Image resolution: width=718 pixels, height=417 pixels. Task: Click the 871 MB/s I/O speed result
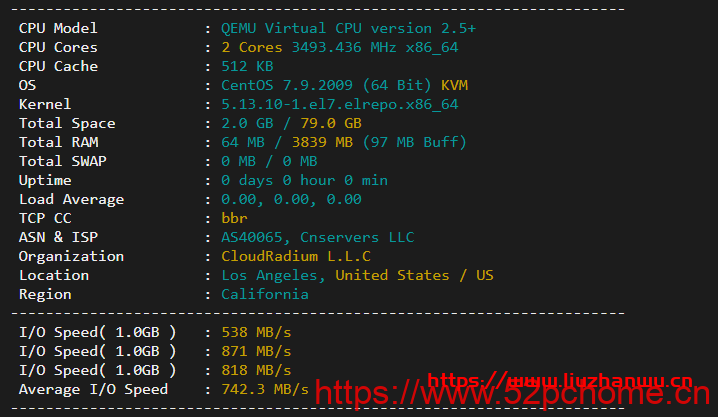[256, 352]
